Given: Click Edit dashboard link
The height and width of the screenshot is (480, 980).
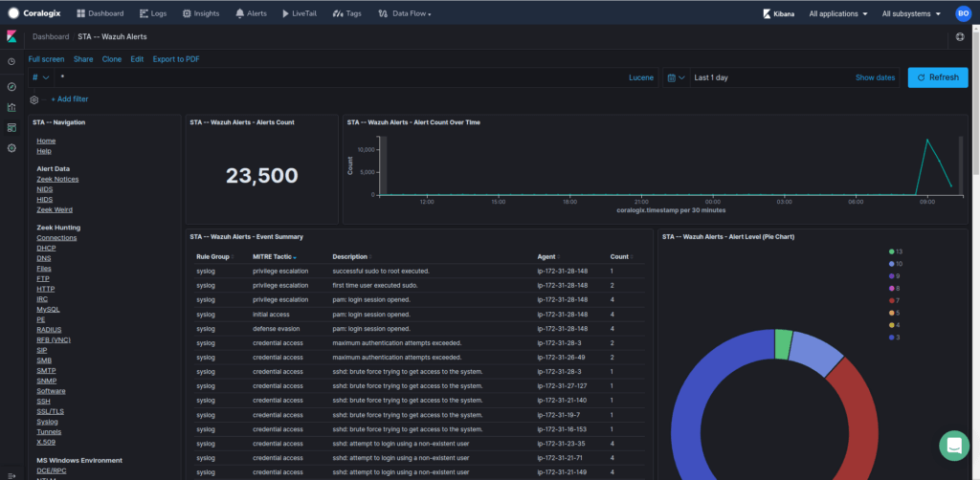Looking at the screenshot, I should (x=137, y=59).
